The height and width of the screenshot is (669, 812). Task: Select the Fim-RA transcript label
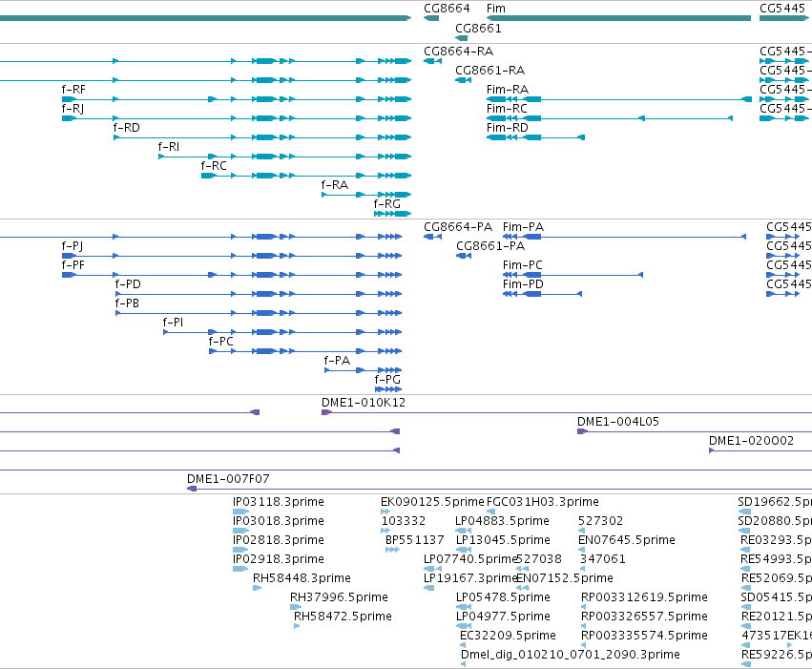point(508,90)
